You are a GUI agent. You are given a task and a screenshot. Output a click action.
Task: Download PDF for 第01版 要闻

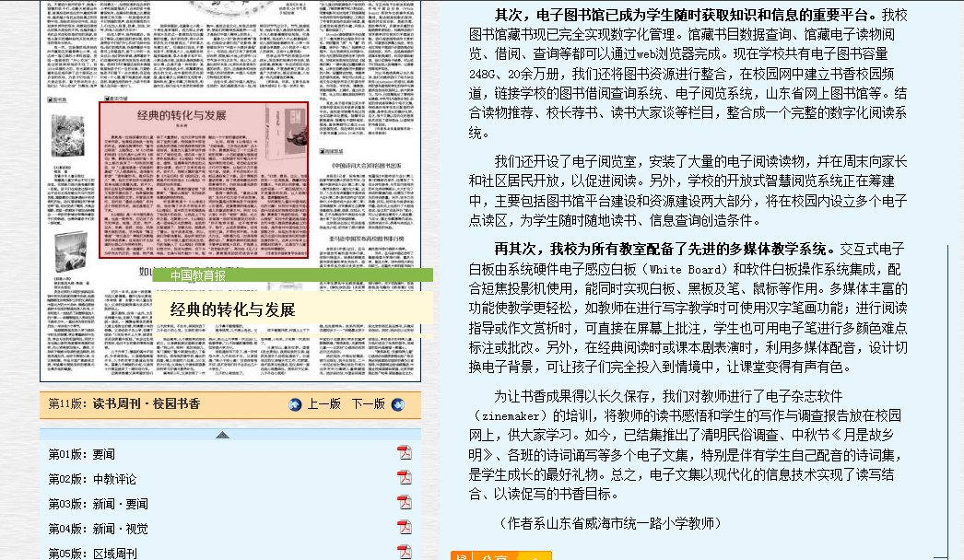(x=404, y=452)
